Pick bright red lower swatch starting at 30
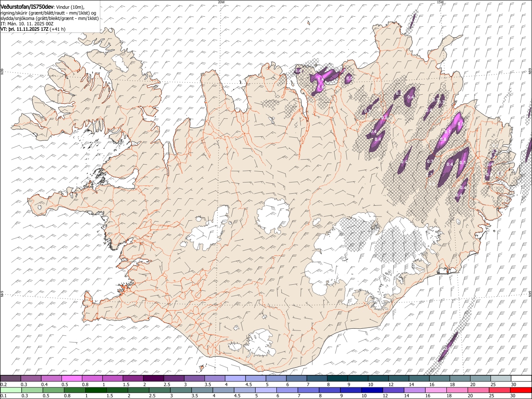Screen dimensions: 532x399 tap(521, 390)
